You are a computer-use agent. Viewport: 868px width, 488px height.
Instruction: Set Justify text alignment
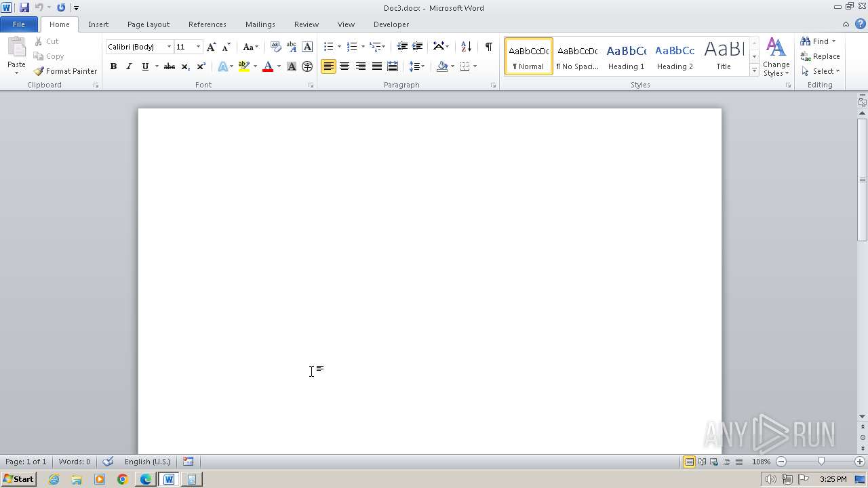[x=376, y=66]
